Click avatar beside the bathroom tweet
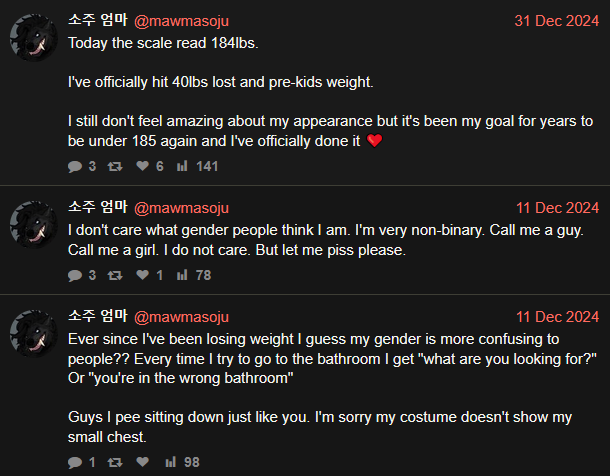 point(31,333)
